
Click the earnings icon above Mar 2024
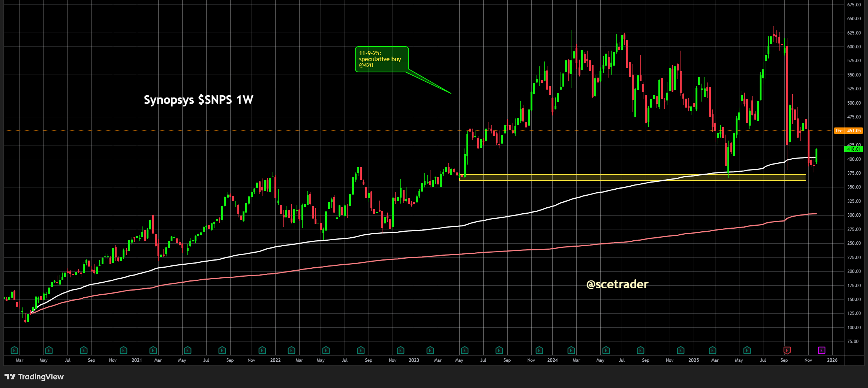tap(571, 351)
